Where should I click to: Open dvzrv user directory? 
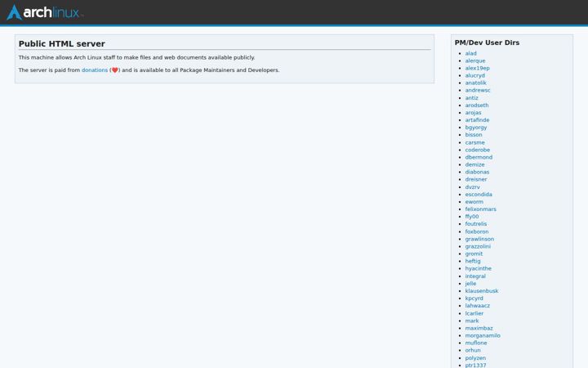pos(473,187)
